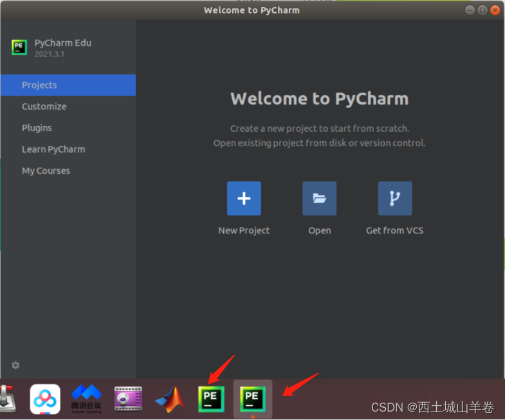
Task: Click the PyCharm Edu product name
Action: (63, 43)
